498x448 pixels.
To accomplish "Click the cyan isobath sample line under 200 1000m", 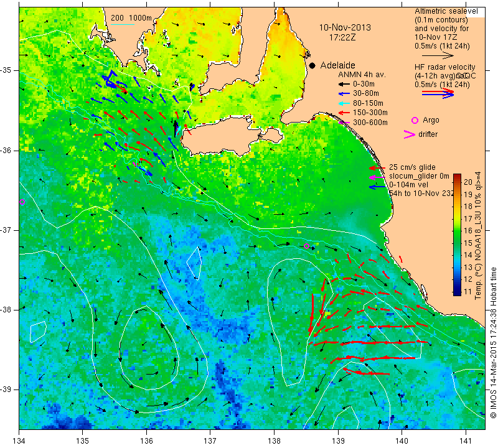I will pos(123,24).
